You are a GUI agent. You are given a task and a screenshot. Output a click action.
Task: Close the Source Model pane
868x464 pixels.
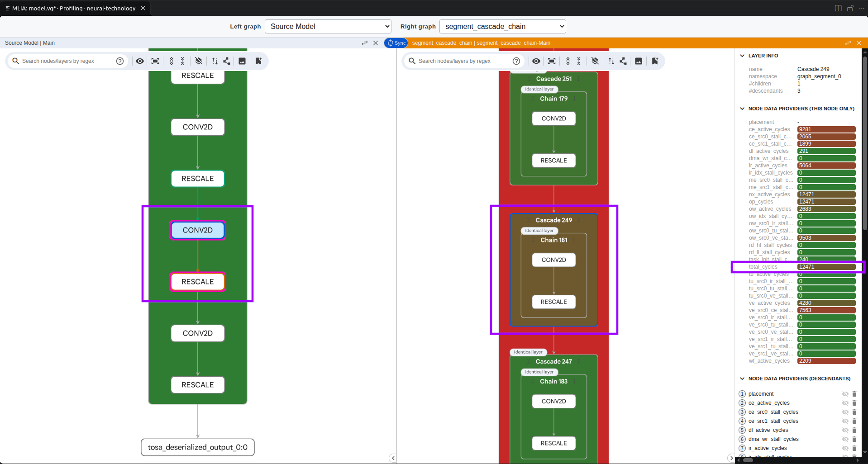tap(376, 43)
